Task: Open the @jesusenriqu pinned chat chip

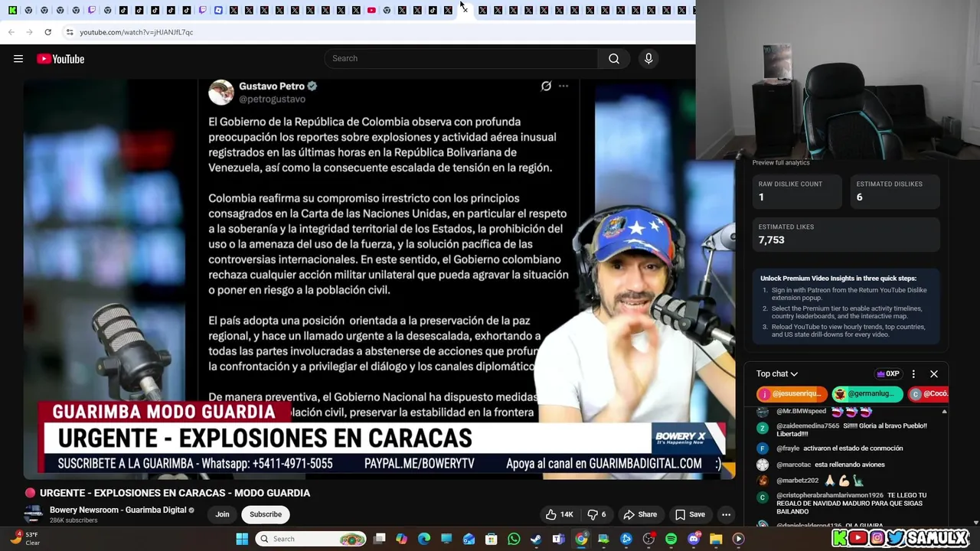Action: coord(792,394)
